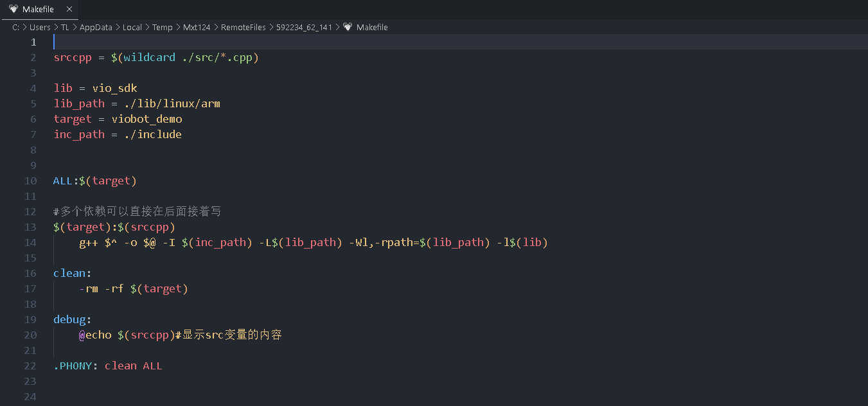The height and width of the screenshot is (406, 868).
Task: Open the TL breadcrumb segment
Action: tap(65, 28)
